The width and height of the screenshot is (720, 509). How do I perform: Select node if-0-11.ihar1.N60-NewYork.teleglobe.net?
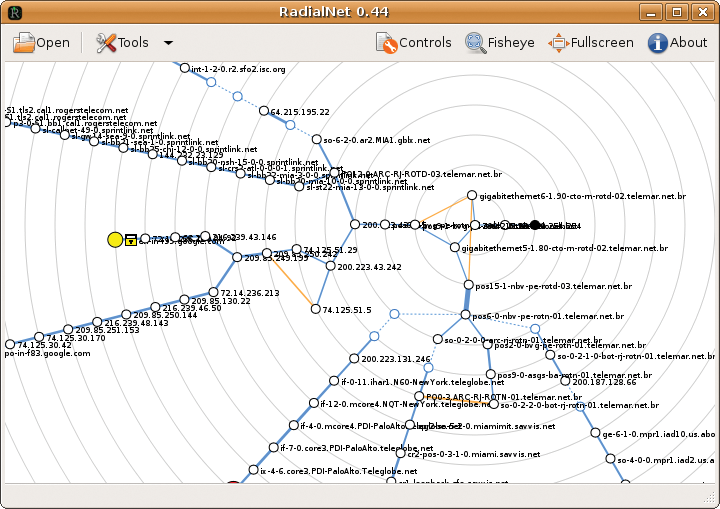pos(334,381)
